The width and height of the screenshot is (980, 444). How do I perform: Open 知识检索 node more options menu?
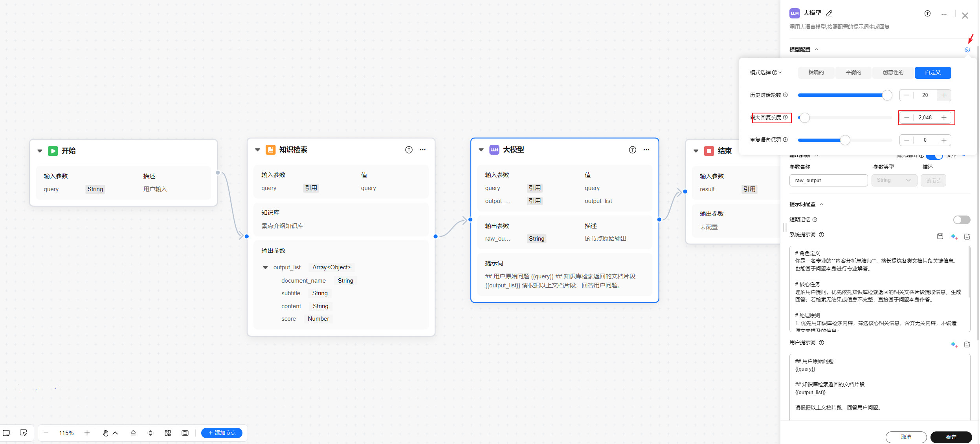423,150
